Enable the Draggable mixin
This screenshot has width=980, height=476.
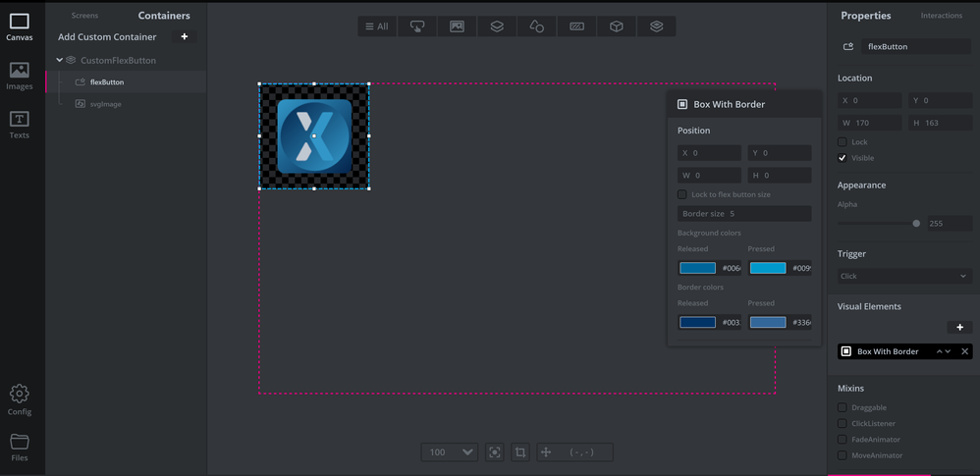(843, 407)
